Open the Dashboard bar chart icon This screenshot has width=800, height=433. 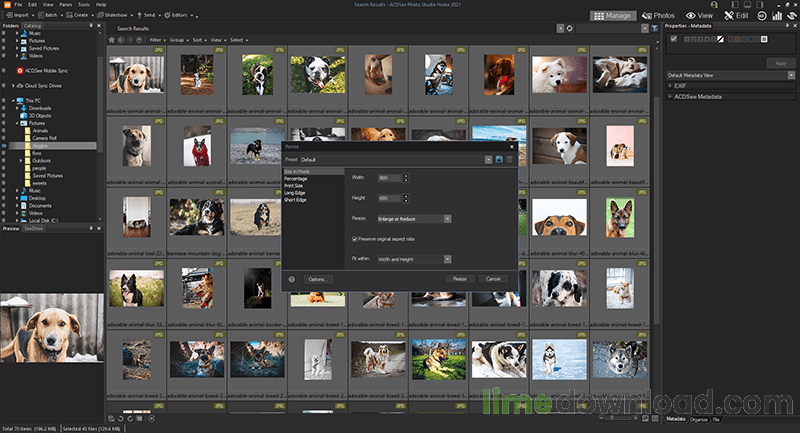(776, 16)
